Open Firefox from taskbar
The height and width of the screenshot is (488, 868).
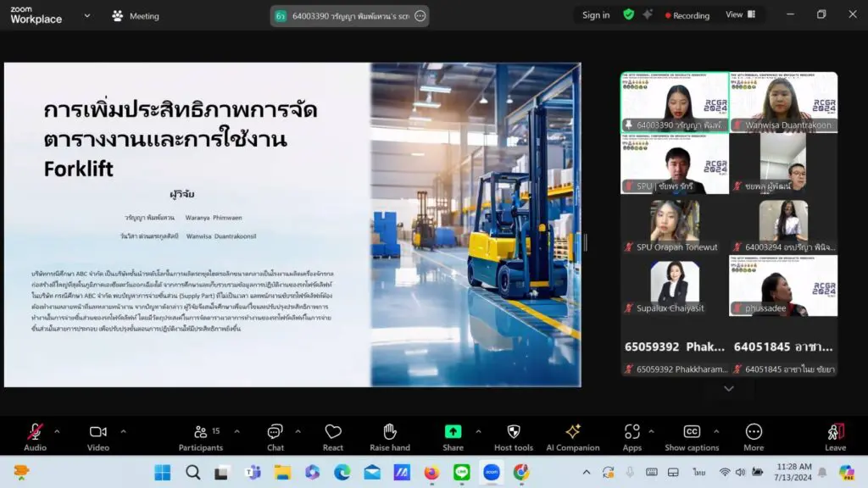431,473
